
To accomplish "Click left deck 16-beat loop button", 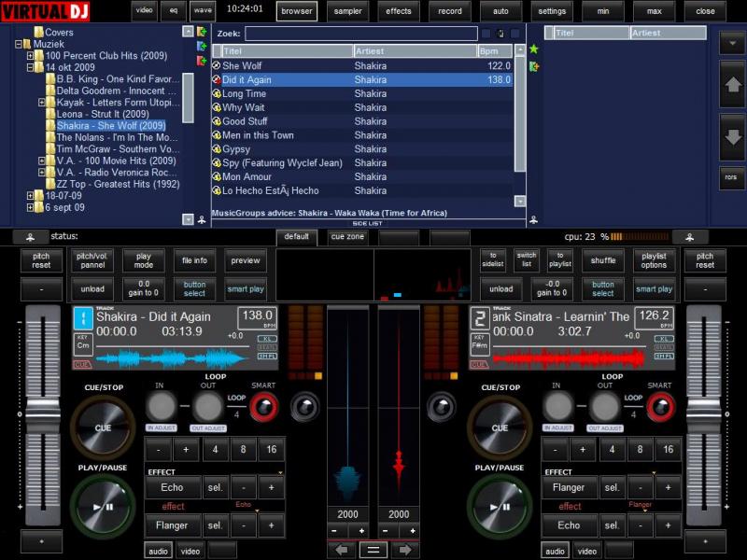I will pos(272,450).
